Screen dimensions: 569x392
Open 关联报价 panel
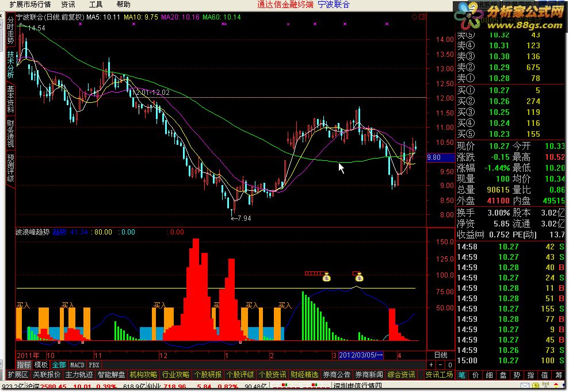click(x=47, y=375)
